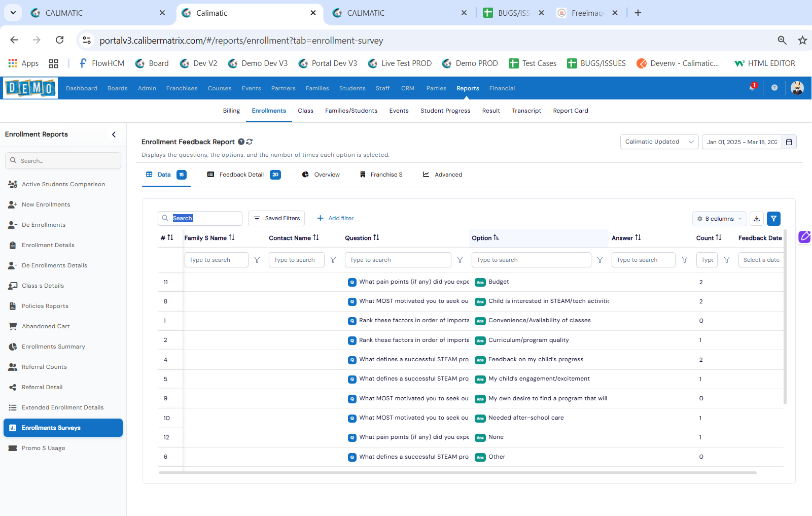Click the Question column filter funnel icon
812x516 pixels.
[x=460, y=260]
